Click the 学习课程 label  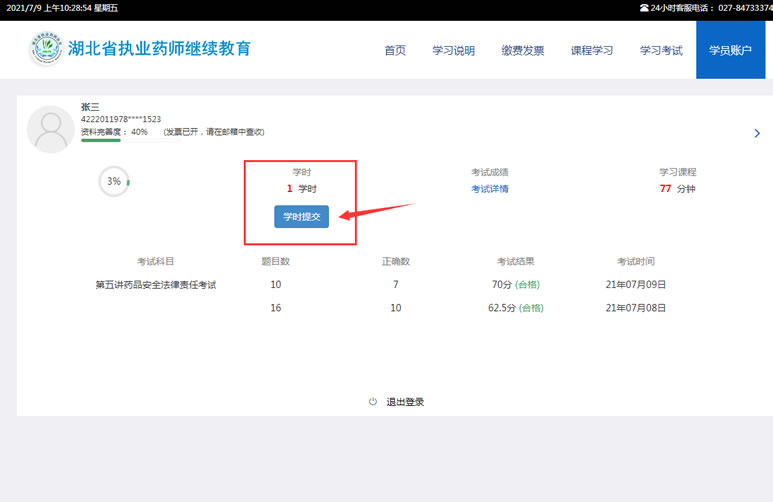677,172
